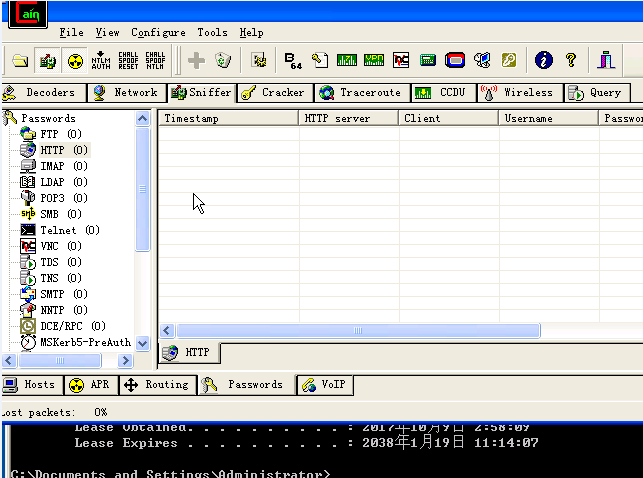
Task: Switch to the Hosts bottom tab
Action: click(x=32, y=385)
